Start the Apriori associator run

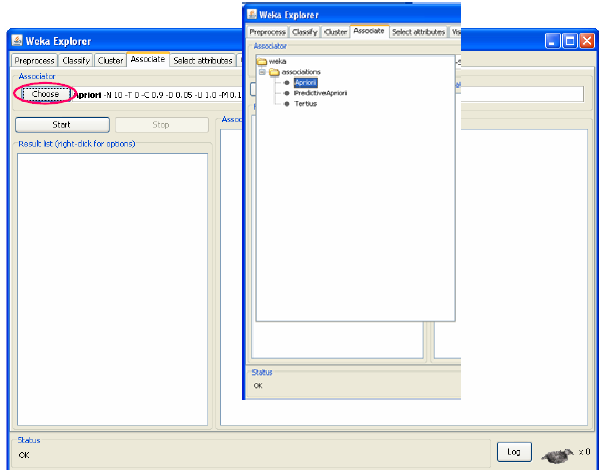(62, 125)
